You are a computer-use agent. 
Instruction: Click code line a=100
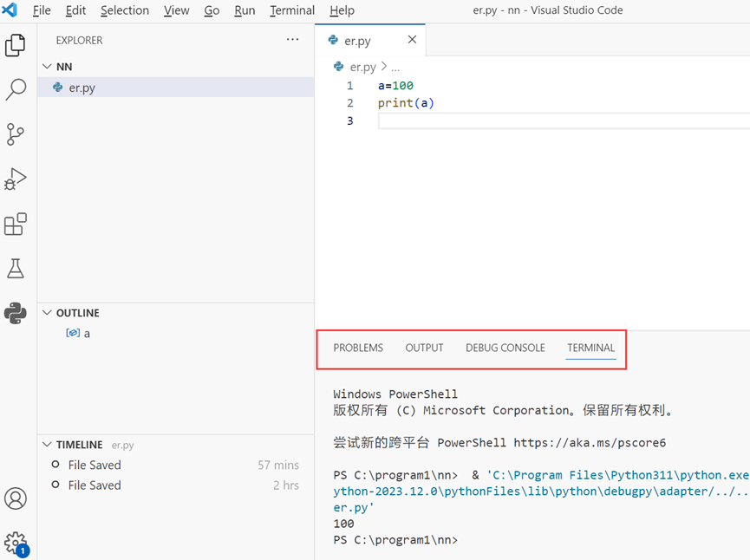pos(395,86)
